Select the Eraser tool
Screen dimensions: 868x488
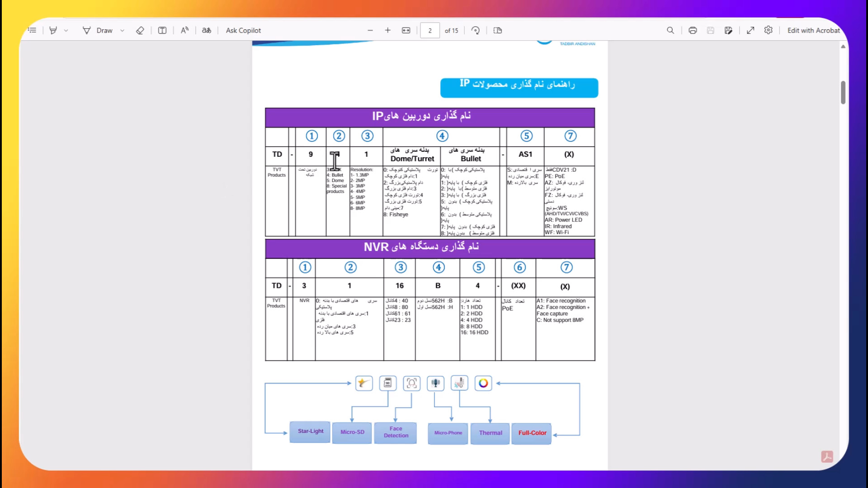coord(140,30)
